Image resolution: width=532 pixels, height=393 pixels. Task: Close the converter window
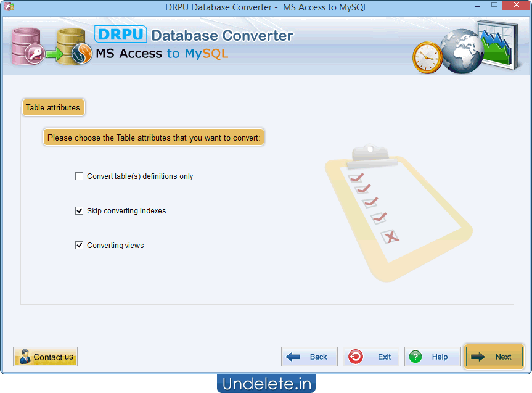517,5
